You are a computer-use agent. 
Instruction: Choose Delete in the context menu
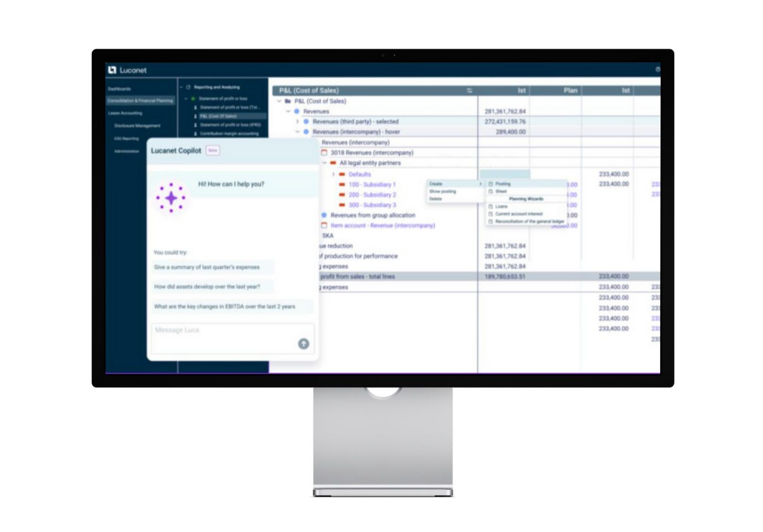coord(455,199)
